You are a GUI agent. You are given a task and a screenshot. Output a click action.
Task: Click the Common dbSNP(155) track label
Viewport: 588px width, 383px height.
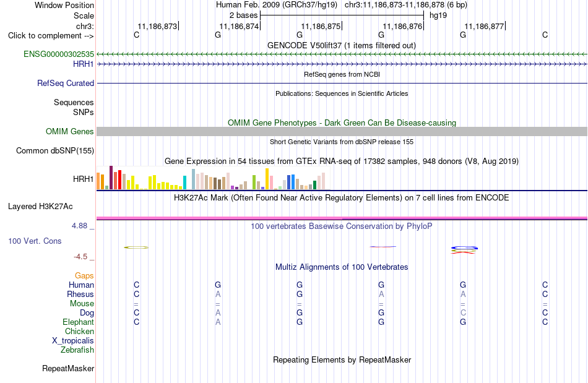click(55, 150)
